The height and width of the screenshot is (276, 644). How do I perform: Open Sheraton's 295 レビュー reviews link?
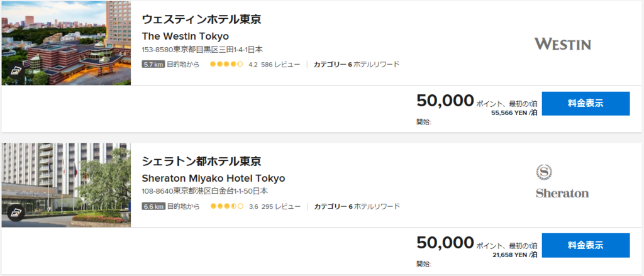tap(280, 206)
